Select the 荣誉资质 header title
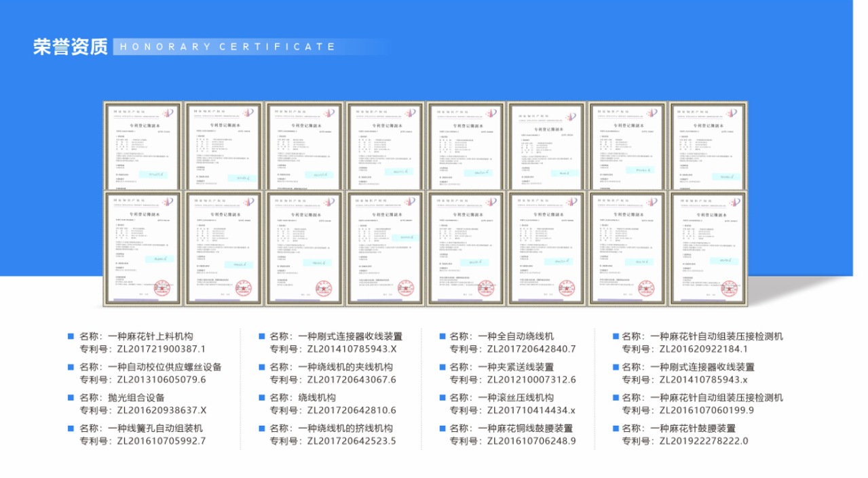 (71, 46)
